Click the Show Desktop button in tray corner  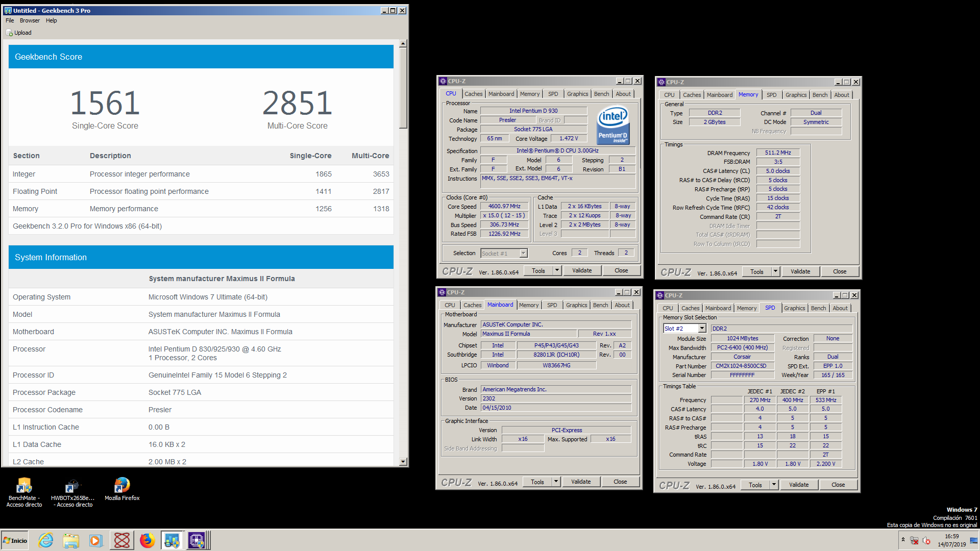coord(974,540)
